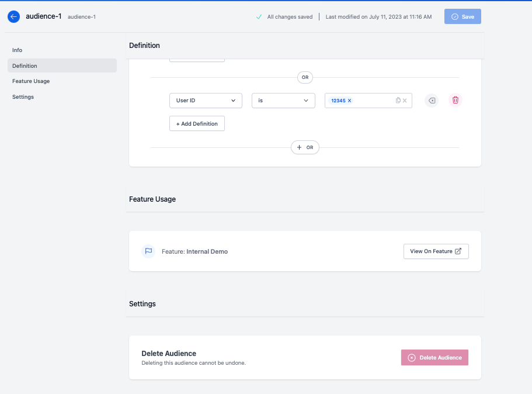Open the 'is' operator dropdown
The height and width of the screenshot is (394, 532).
tap(283, 100)
